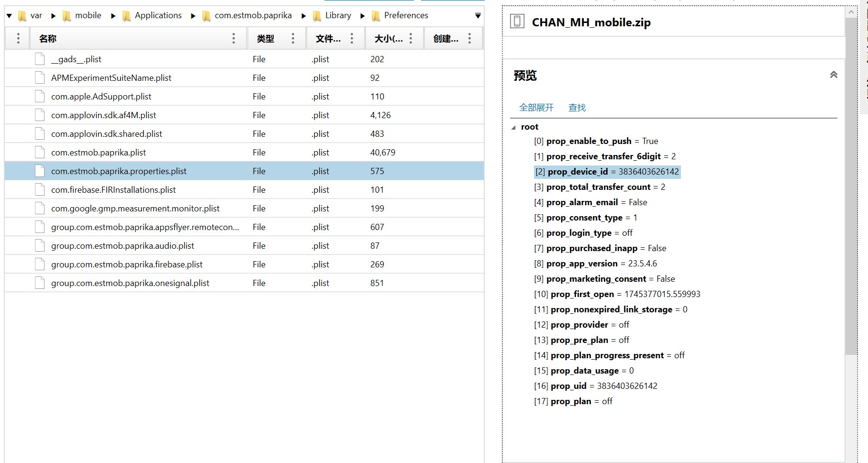Open column options menu for 创建 column
This screenshot has height=463, width=868.
pyautogui.click(x=469, y=39)
